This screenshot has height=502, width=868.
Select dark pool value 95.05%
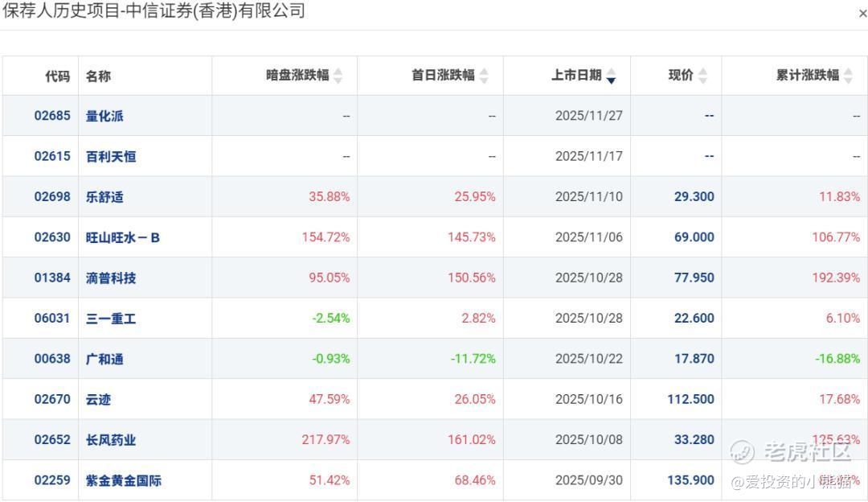(330, 278)
